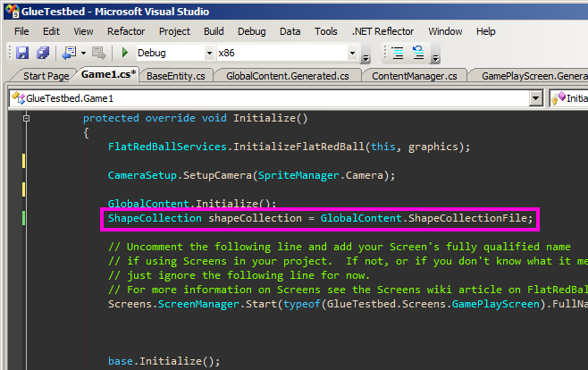Click the Navigate Forward icon
The image size is (588, 370).
[x=99, y=53]
